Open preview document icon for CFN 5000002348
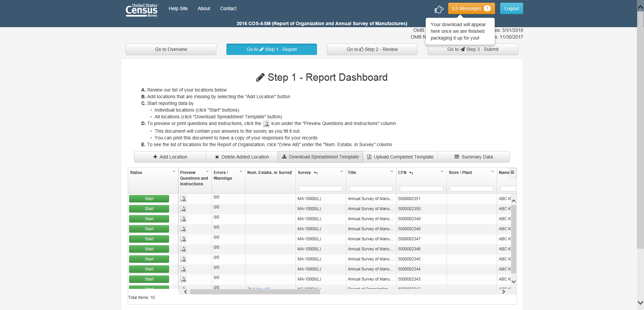 coord(183,229)
